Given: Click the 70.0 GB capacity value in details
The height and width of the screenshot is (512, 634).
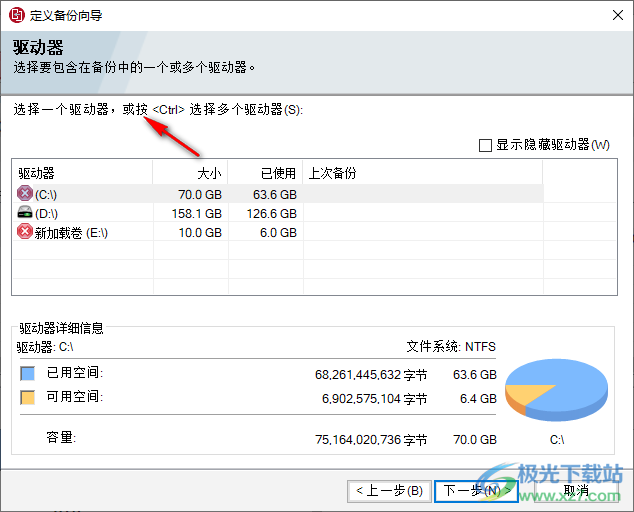Looking at the screenshot, I should (x=475, y=439).
